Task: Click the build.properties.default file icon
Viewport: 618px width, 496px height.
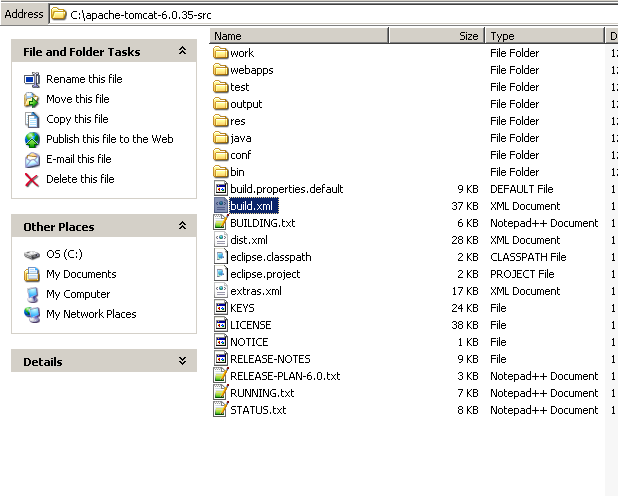Action: coord(221,188)
